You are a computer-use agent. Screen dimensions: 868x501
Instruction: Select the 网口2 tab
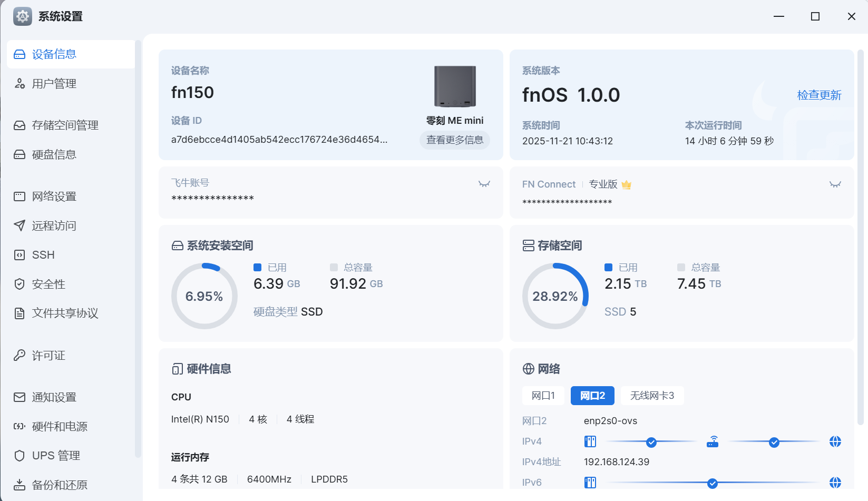coord(592,396)
